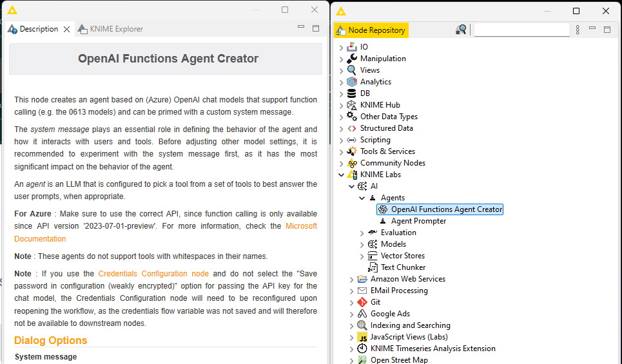Select the Agent Prompter node
622x364 pixels.
[418, 221]
